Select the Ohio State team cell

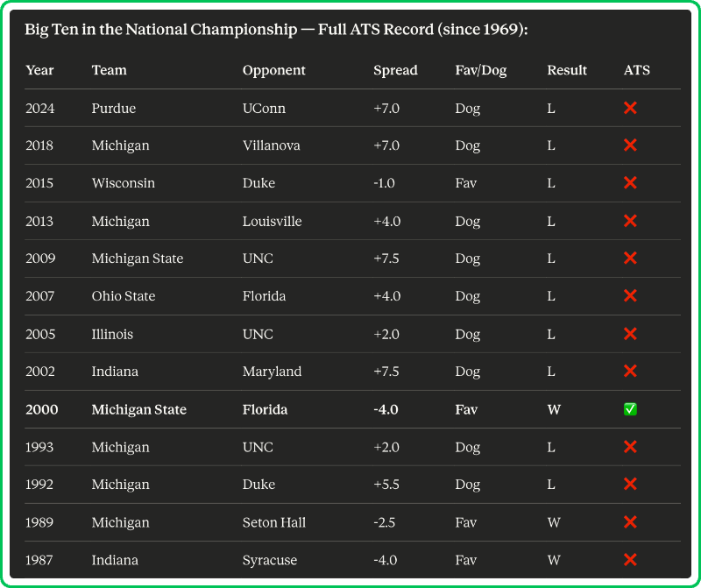point(124,296)
